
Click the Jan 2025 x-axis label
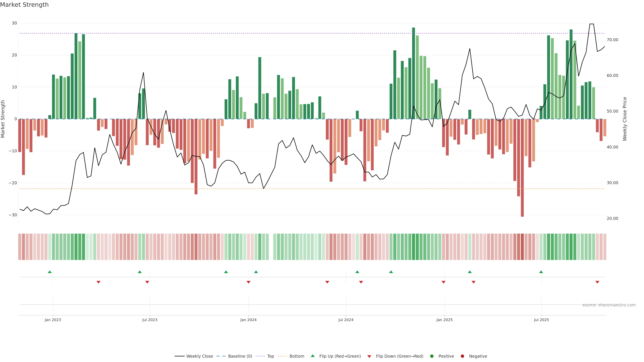[x=444, y=320]
